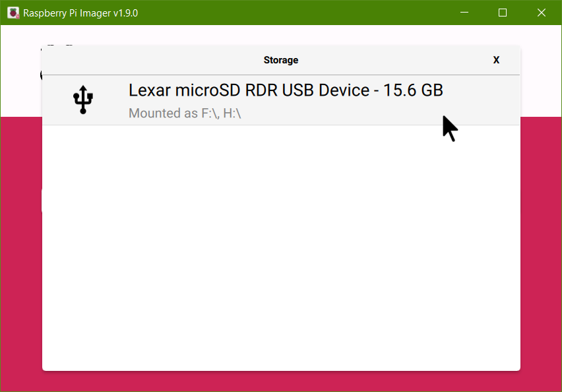
Task: Click the empty title bar space before Minimize
Action: point(297,13)
